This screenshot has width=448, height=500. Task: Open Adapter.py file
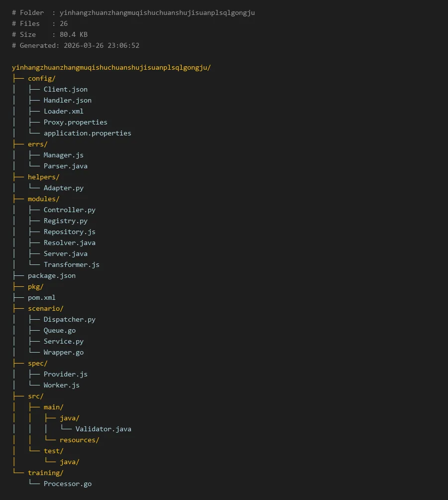point(63,188)
